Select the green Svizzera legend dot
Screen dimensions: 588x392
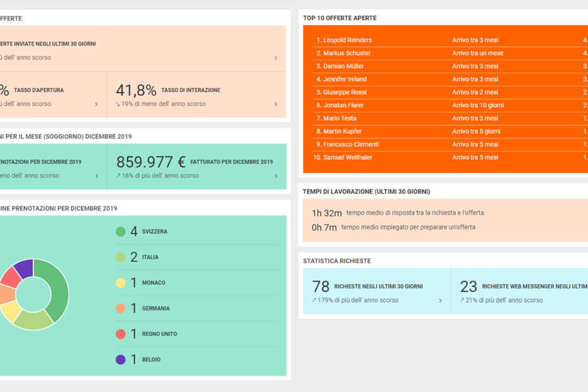[120, 232]
